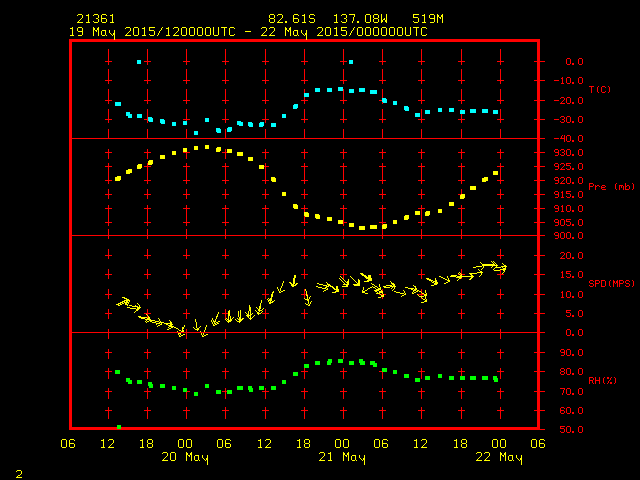Image resolution: width=640 pixels, height=480 pixels.
Task: Select the latitude value 82.61S
Action: [292, 19]
